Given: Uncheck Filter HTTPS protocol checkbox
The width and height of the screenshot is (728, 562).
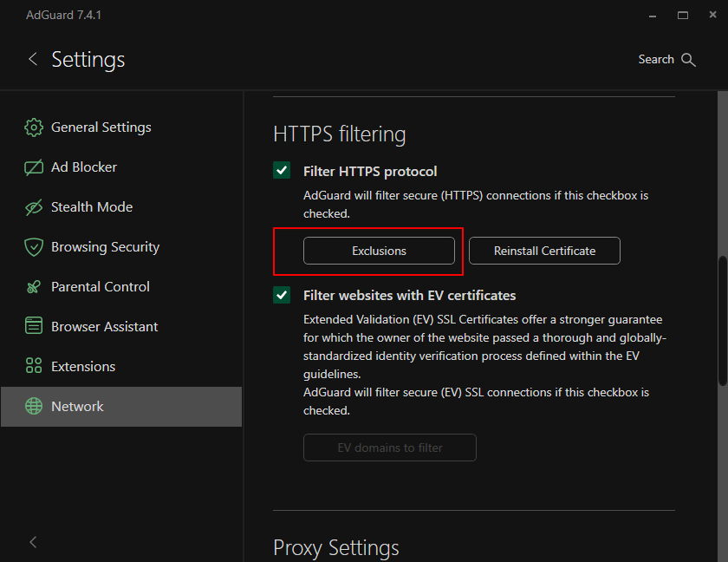Looking at the screenshot, I should click(282, 171).
